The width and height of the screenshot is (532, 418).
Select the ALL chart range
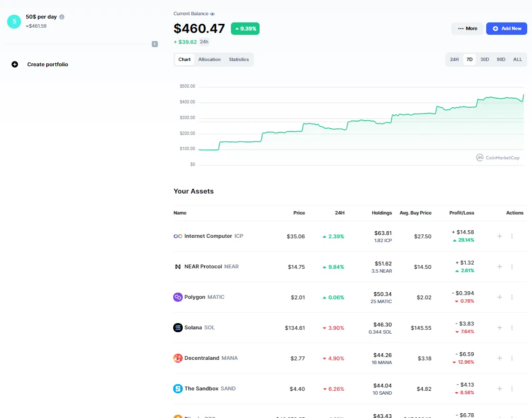pyautogui.click(x=517, y=59)
